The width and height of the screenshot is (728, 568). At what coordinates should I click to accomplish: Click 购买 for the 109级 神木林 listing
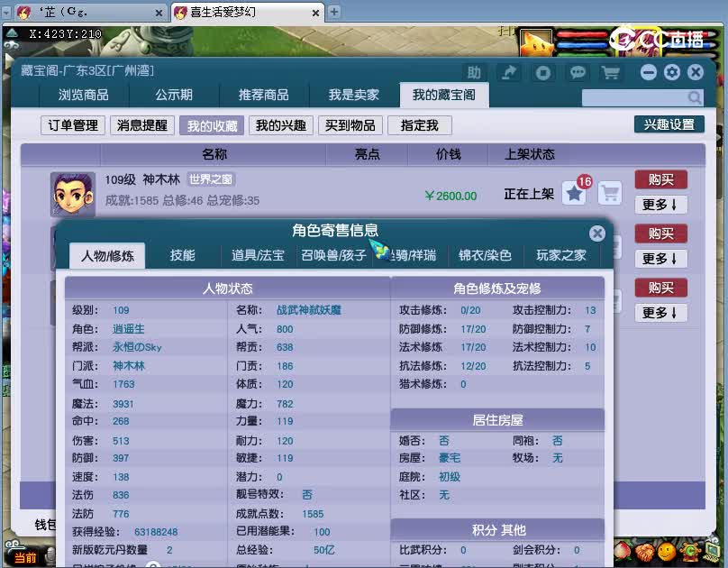click(x=661, y=179)
